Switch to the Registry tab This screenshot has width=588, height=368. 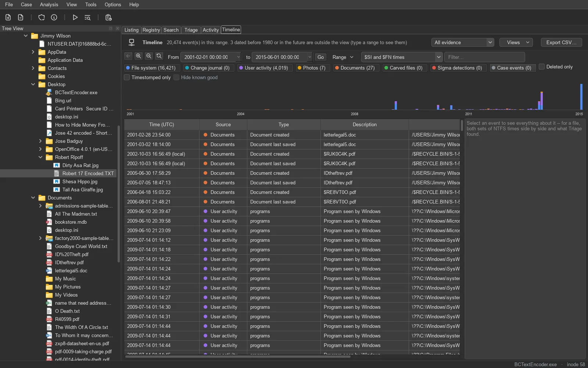click(x=151, y=30)
